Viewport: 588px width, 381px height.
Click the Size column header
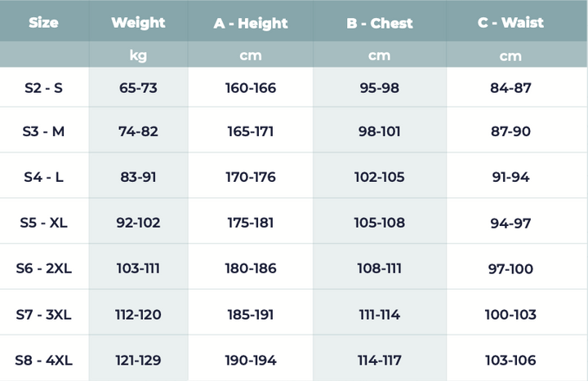tap(43, 23)
